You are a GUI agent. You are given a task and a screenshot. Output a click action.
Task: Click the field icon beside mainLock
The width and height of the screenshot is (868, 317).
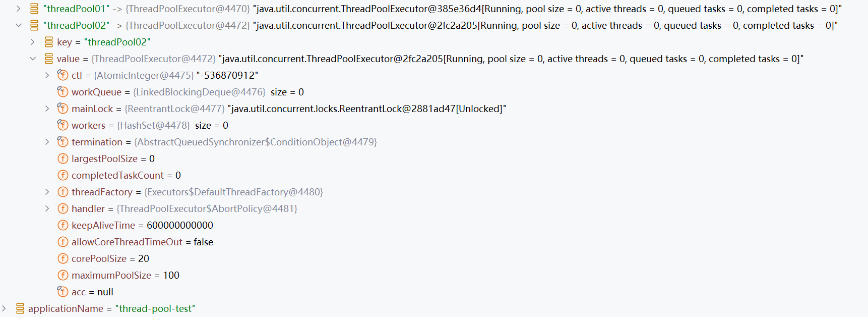[x=63, y=109]
